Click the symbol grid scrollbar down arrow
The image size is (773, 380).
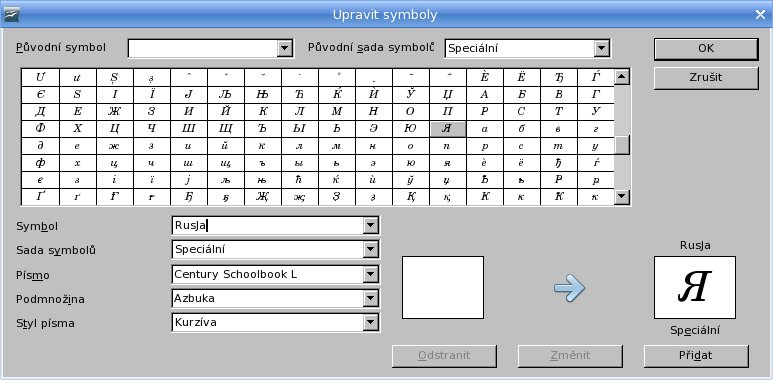click(622, 197)
